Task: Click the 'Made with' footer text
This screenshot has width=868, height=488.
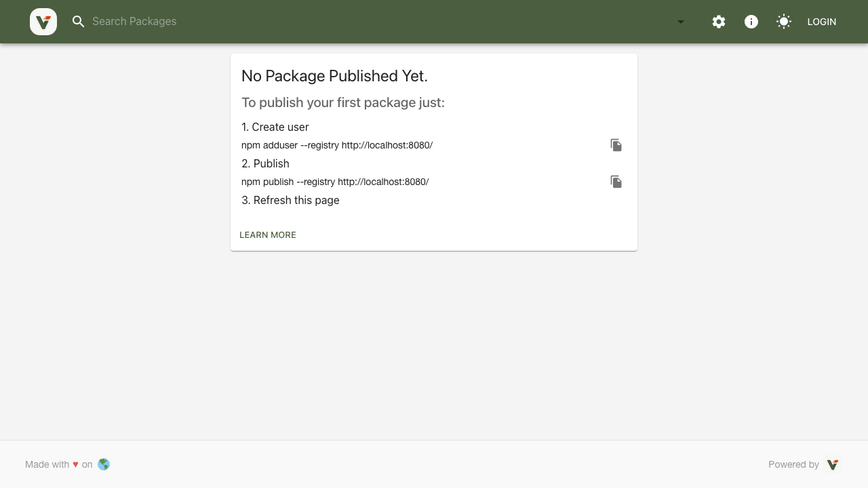Action: (x=47, y=464)
